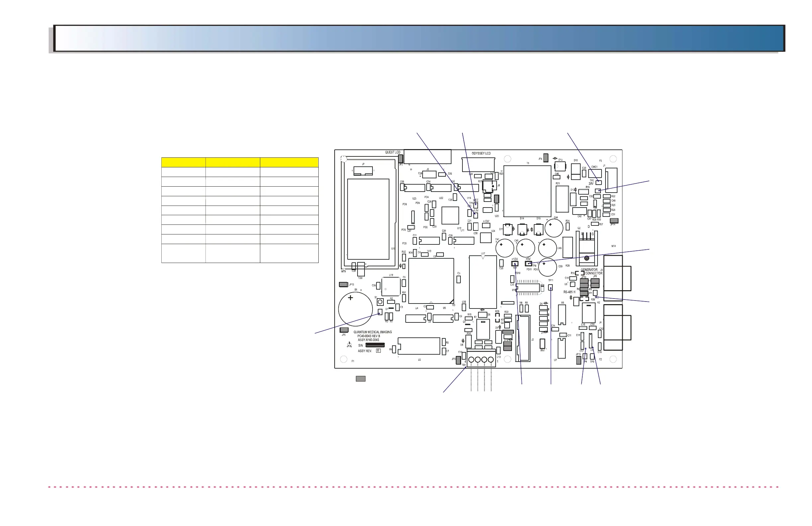Click the gray JP4 jumper block
The width and height of the screenshot is (812, 526).
tap(545, 158)
